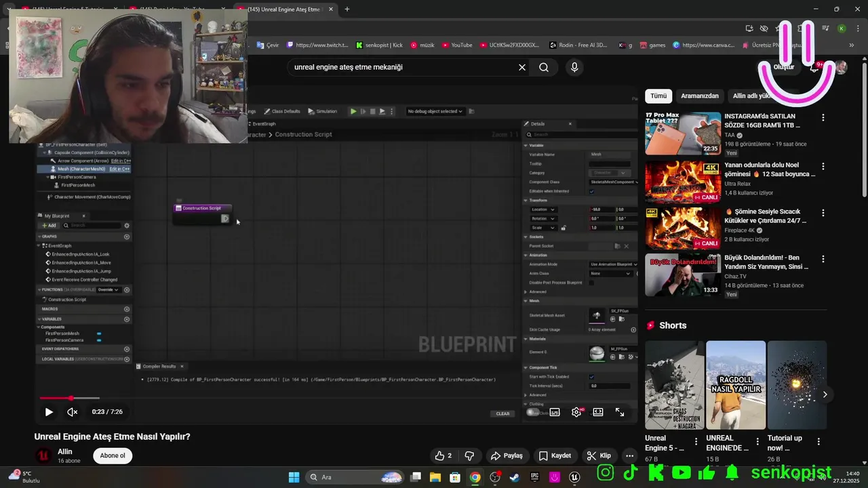Open the 'Şömine Sesiyle Sıcacık' live thumbnail
The image size is (868, 488).
click(683, 228)
